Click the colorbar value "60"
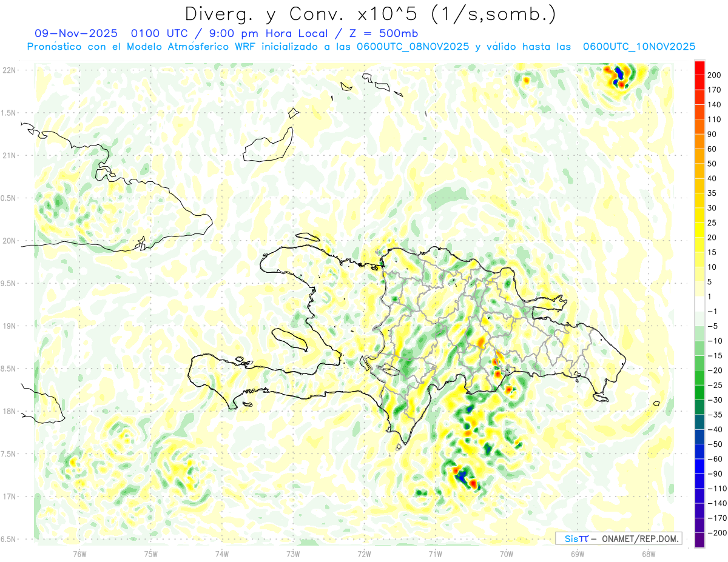 tap(712, 149)
